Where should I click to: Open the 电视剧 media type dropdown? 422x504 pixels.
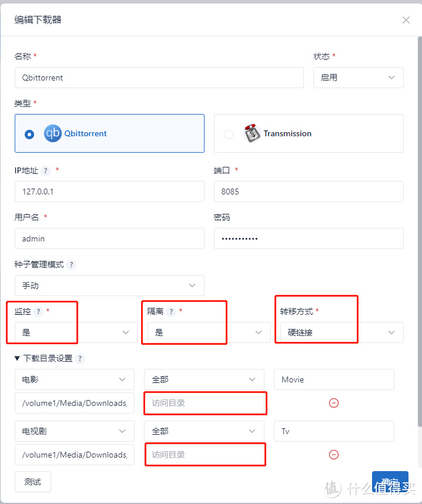click(75, 431)
